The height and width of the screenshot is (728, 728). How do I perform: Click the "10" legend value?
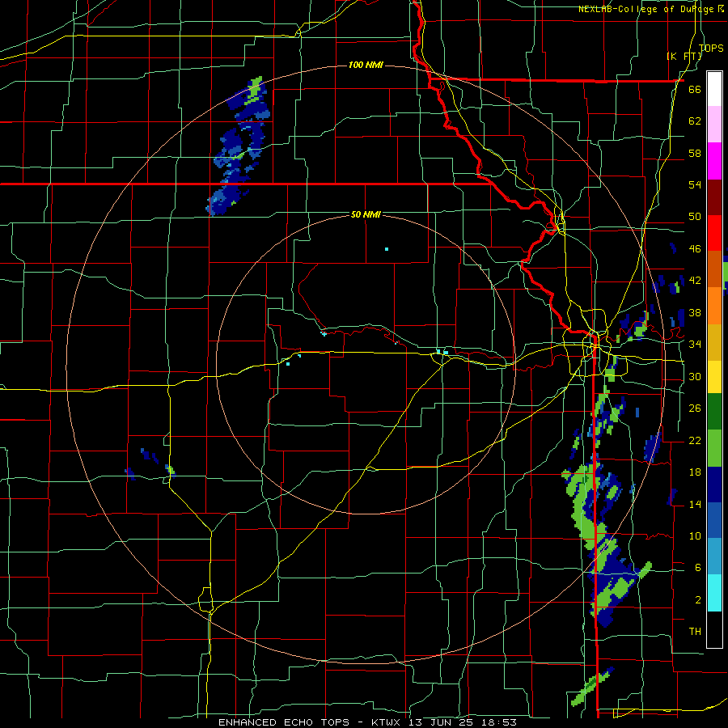695,535
